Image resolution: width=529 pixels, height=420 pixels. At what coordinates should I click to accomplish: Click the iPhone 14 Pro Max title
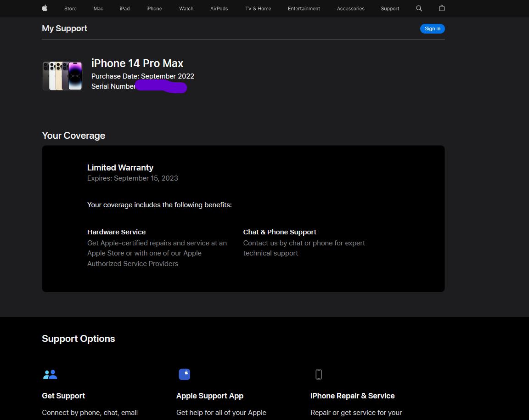[137, 63]
